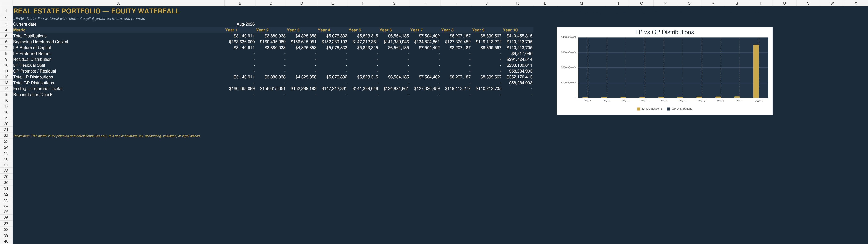Select row 5 header
Viewport: 868px width, 244px height.
coord(6,36)
